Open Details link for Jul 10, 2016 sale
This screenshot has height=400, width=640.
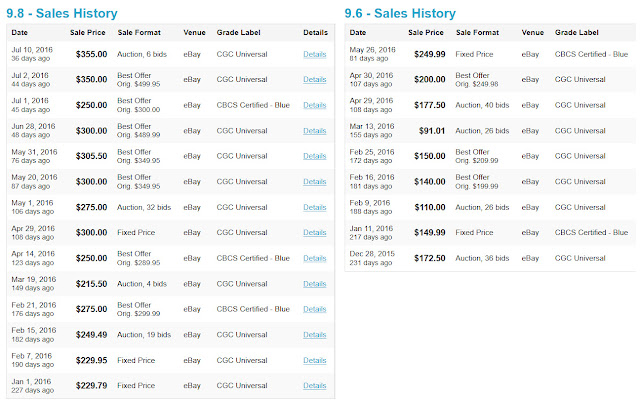point(315,54)
